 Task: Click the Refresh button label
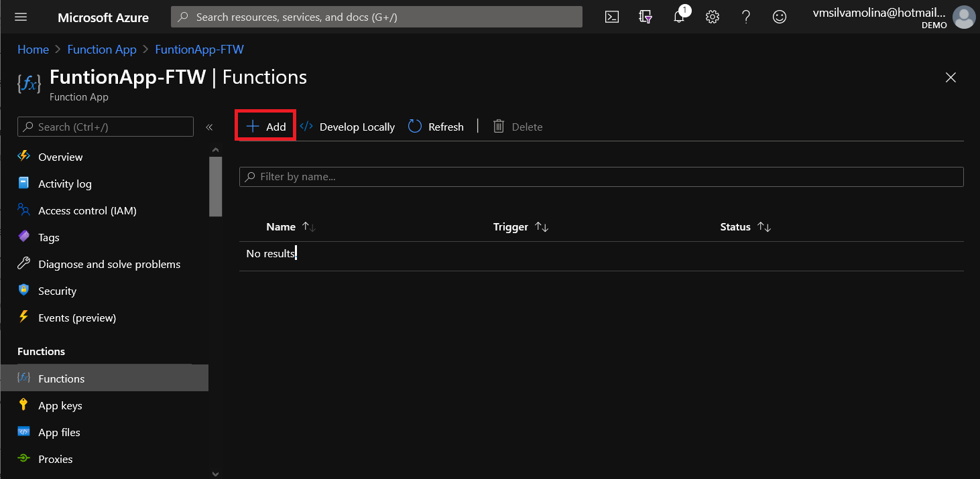446,127
